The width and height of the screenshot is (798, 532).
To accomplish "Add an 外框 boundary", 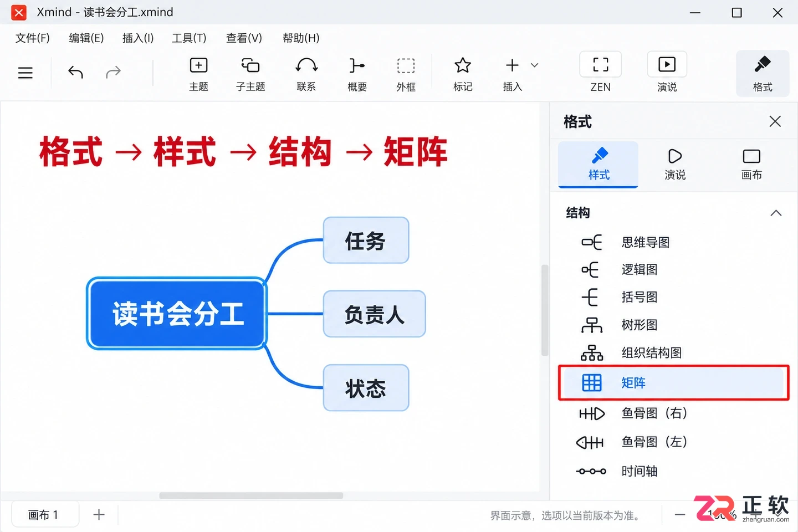I will tap(406, 74).
